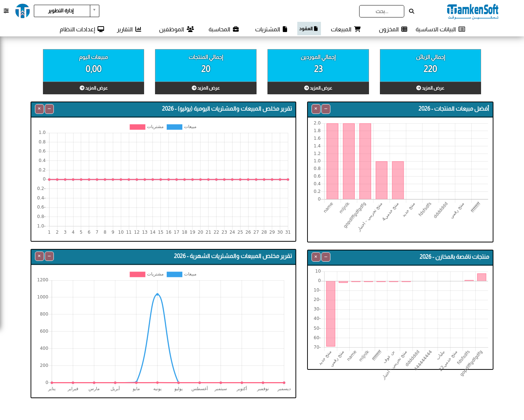Collapse the أفضل مبيعات المنتجات panel
This screenshot has height=420, width=524.
(326, 109)
